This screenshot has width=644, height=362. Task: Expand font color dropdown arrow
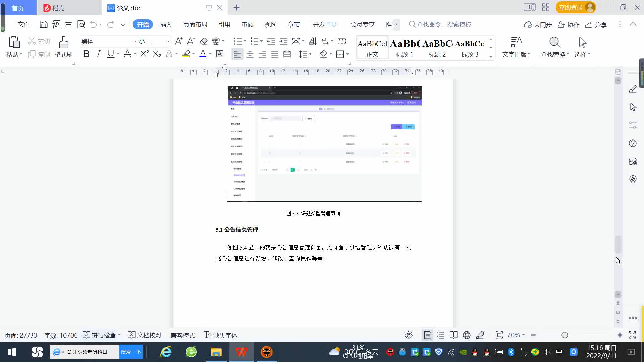point(210,54)
